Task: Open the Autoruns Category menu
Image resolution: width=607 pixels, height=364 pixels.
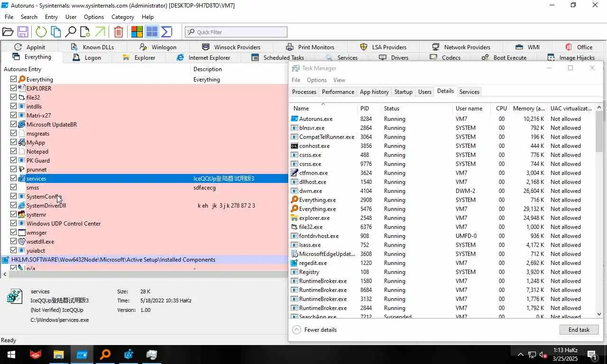Action: [122, 17]
